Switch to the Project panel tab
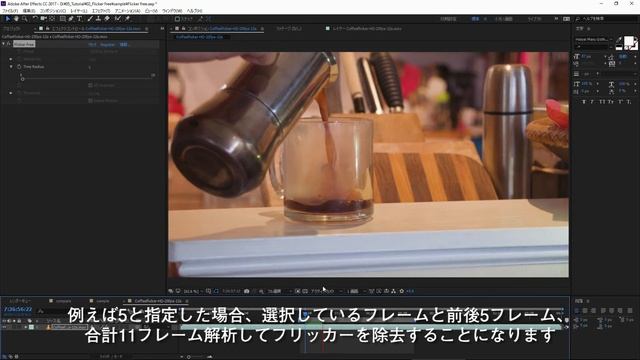This screenshot has height=360, width=640. 12,29
